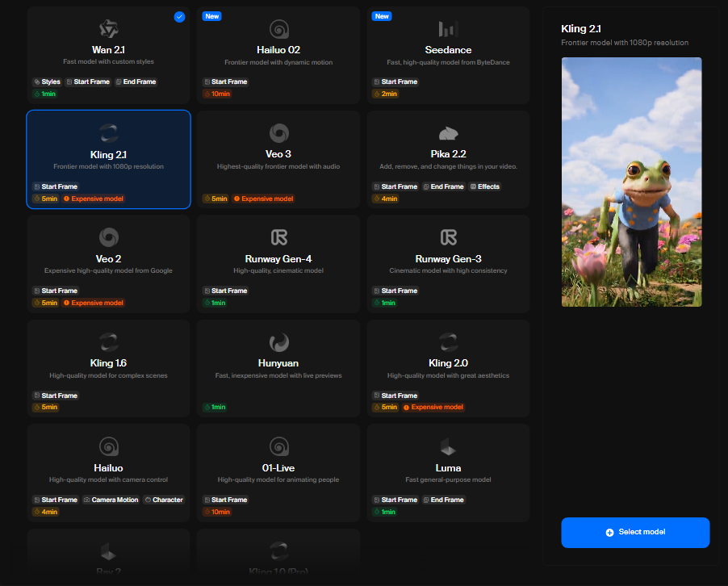Click the Hailuo 02 spiral logo icon
Screen dimensions: 728x586
279,29
